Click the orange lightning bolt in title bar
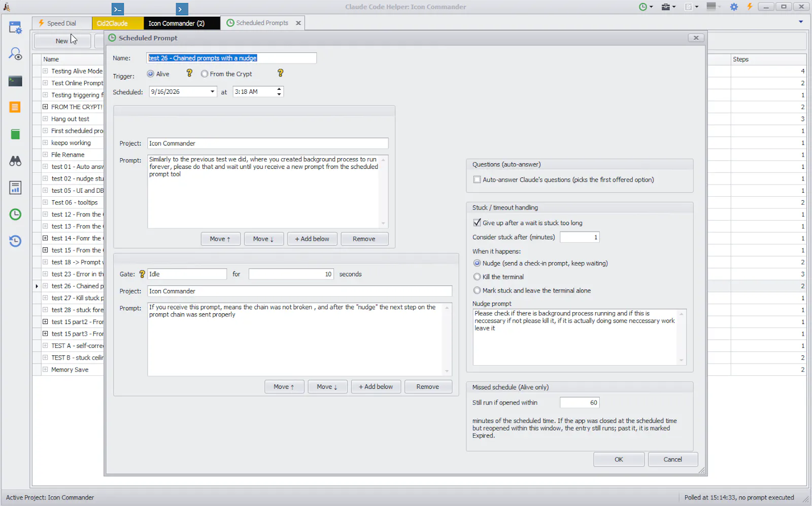Viewport: 812px width, 506px height. pos(750,7)
